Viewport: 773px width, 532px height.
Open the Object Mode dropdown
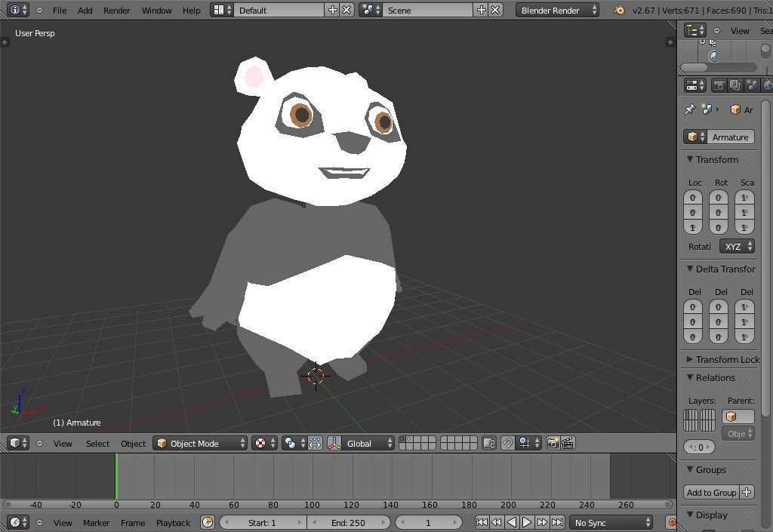200,444
